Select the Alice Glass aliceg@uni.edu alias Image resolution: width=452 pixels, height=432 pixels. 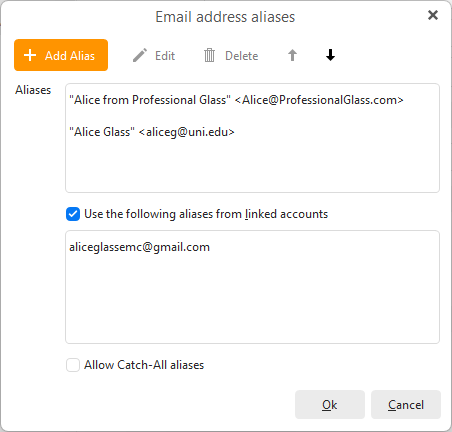tap(152, 132)
